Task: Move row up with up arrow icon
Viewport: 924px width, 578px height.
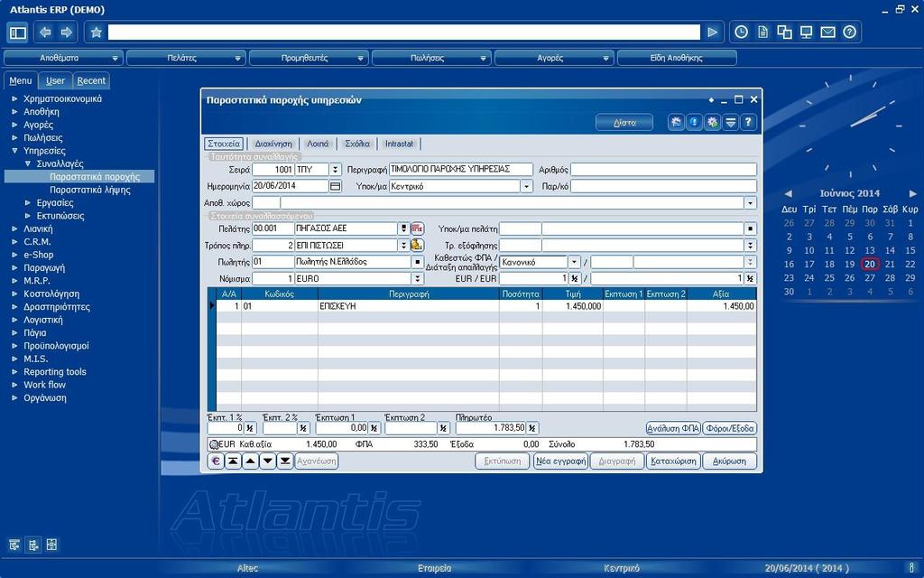Action: click(251, 461)
